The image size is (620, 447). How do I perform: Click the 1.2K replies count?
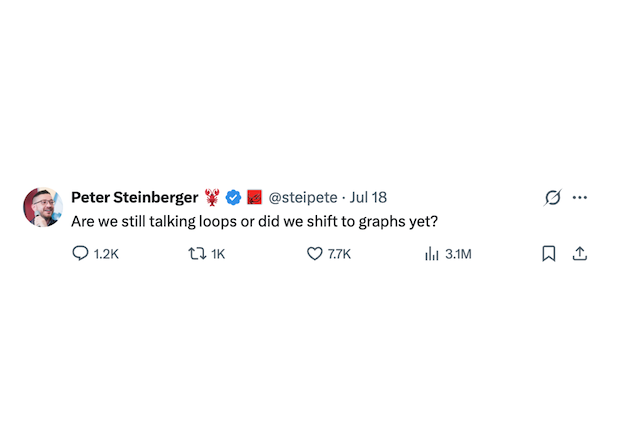click(x=106, y=254)
